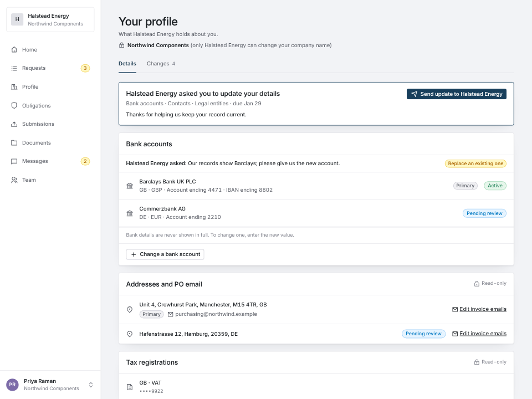Switch to the Details tab

coord(127,64)
